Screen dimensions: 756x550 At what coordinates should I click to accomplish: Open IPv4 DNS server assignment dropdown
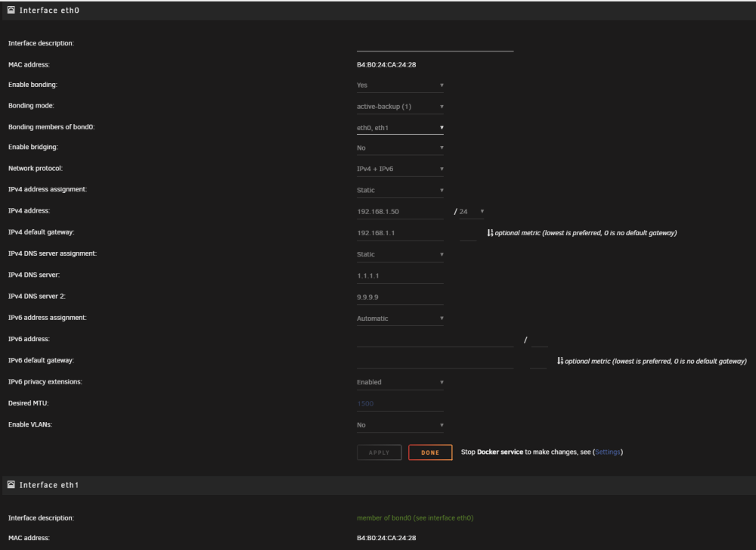click(x=400, y=255)
